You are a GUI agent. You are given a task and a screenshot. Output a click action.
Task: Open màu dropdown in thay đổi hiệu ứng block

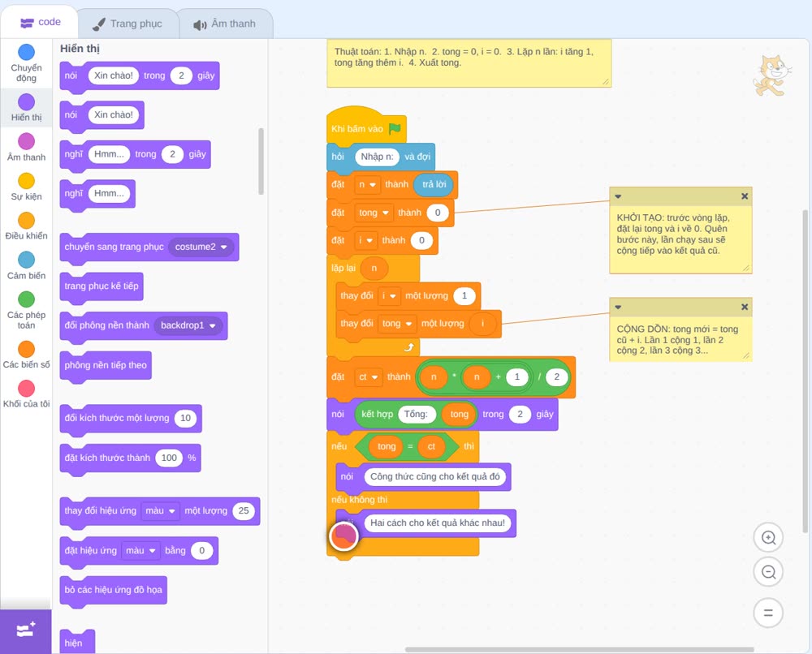(160, 511)
